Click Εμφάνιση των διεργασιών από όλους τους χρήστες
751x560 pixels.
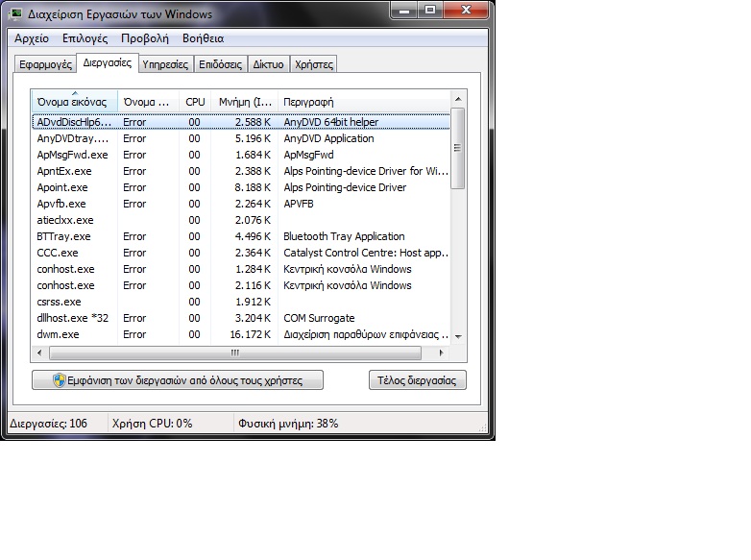click(x=178, y=380)
